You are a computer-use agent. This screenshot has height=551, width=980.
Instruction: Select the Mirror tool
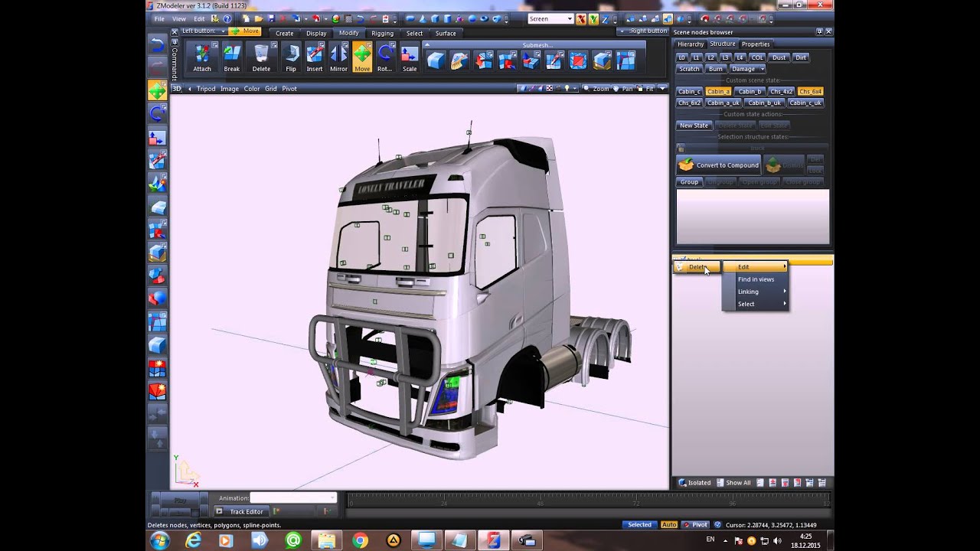[x=338, y=58]
